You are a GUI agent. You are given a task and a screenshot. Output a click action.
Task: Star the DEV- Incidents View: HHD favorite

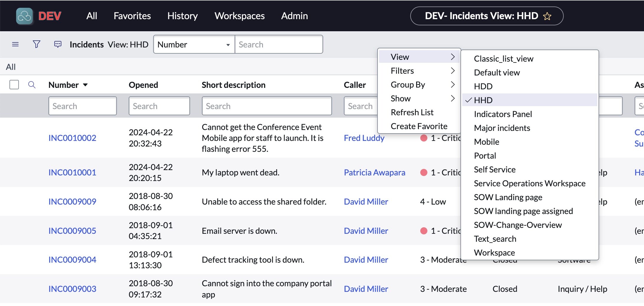pyautogui.click(x=547, y=16)
